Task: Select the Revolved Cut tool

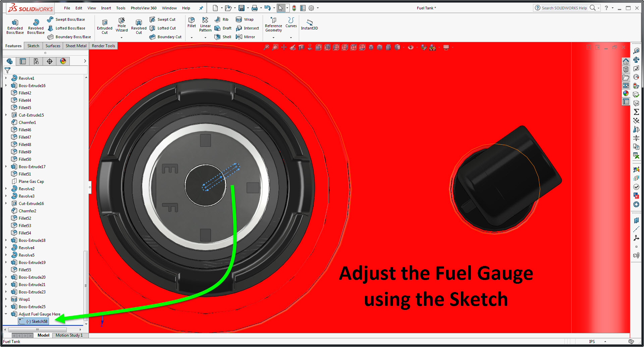Action: click(x=139, y=26)
